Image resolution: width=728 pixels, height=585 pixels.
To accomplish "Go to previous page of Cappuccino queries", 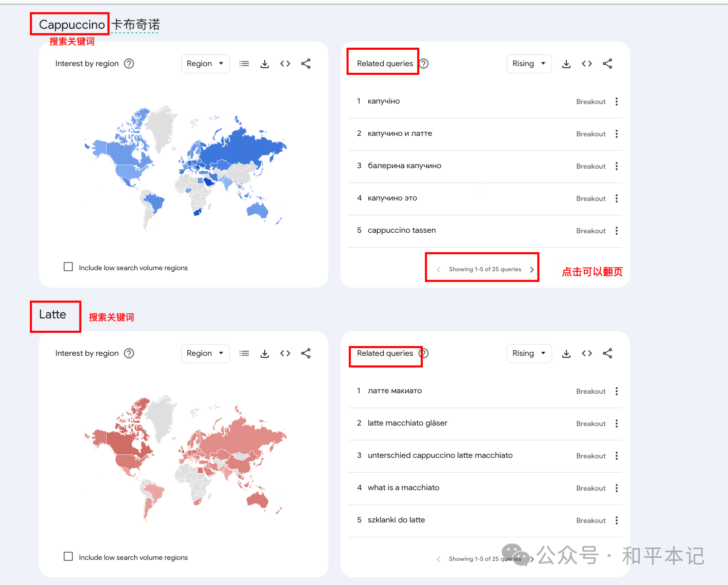I will (x=439, y=270).
